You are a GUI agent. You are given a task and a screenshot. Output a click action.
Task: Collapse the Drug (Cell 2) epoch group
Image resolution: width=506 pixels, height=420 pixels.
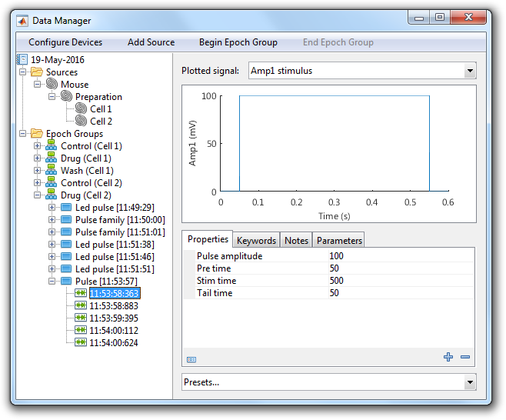[x=37, y=195]
